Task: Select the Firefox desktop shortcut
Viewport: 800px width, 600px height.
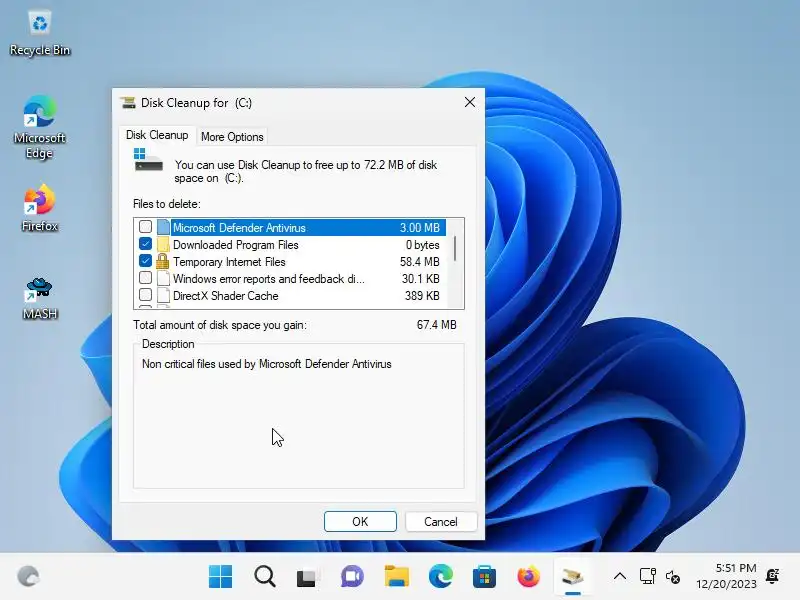Action: click(40, 208)
